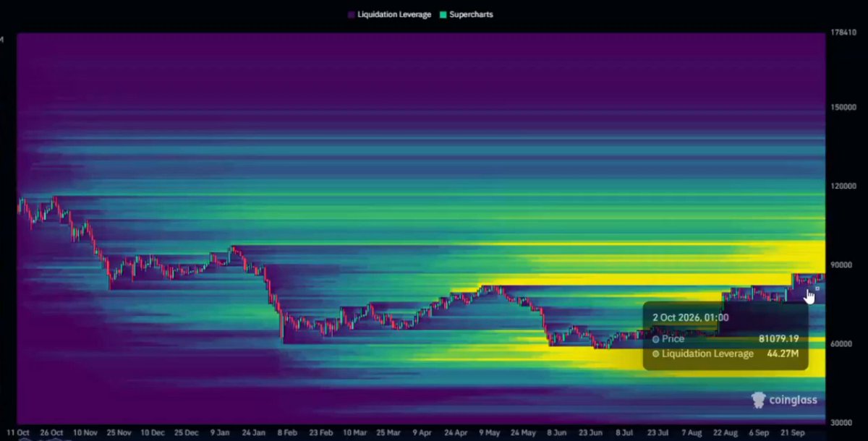Select the 10 Dec date label
The image size is (868, 441).
[153, 432]
